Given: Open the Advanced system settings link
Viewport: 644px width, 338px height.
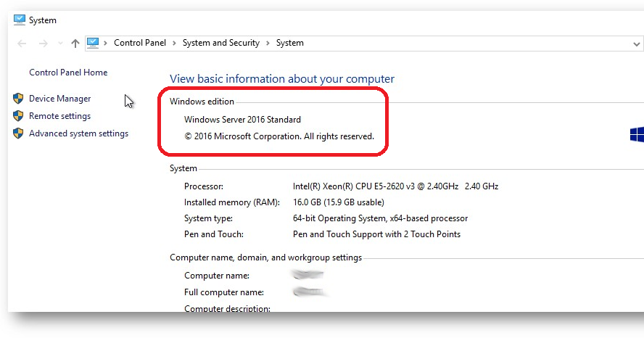Looking at the screenshot, I should click(x=78, y=133).
